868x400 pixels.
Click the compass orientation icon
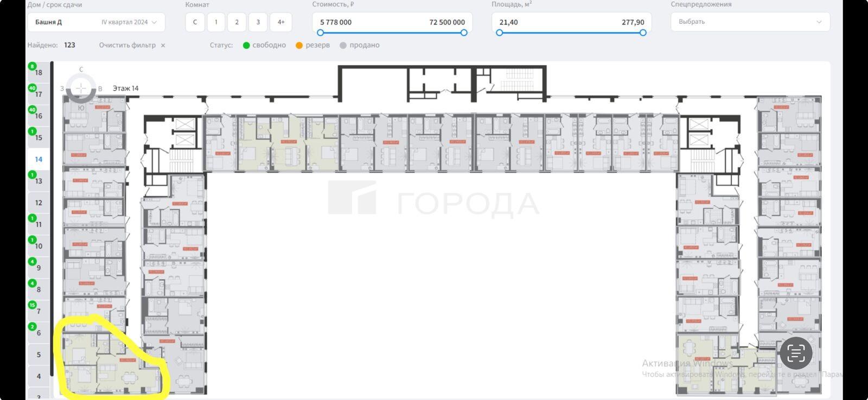tap(81, 88)
